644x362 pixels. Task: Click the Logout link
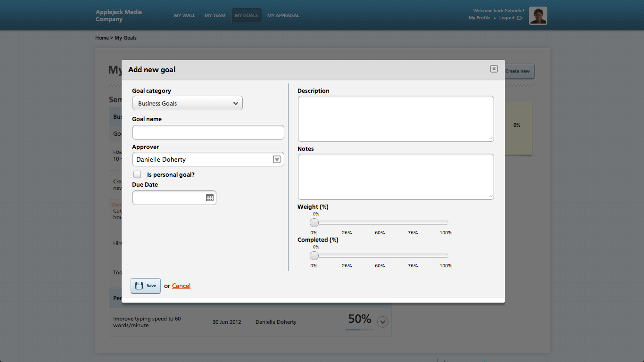pyautogui.click(x=507, y=18)
